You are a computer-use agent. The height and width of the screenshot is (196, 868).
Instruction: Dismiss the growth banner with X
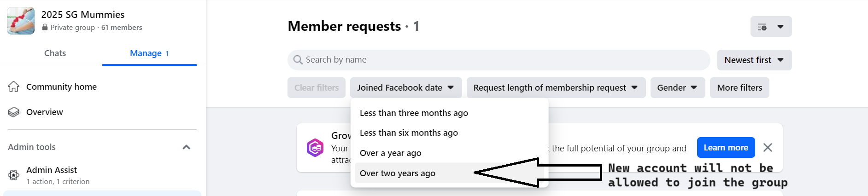click(768, 147)
